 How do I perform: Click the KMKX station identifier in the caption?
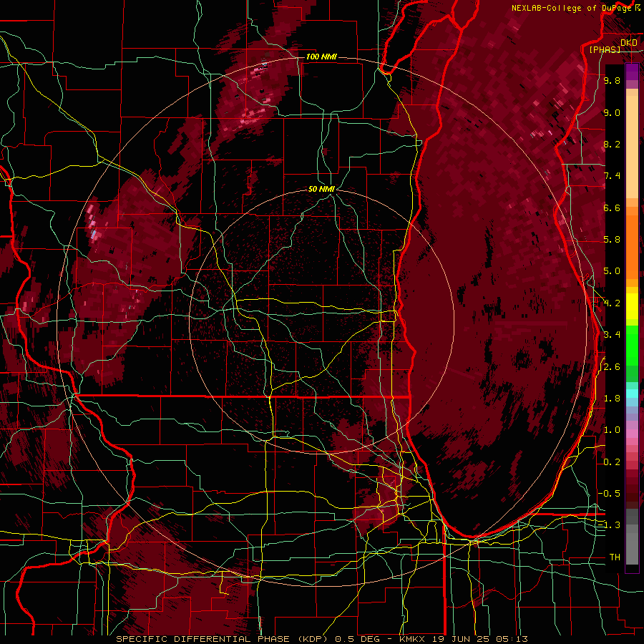coord(414,639)
